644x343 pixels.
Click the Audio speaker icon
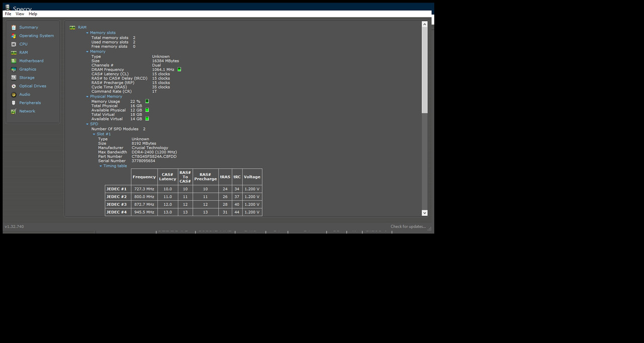pyautogui.click(x=14, y=94)
